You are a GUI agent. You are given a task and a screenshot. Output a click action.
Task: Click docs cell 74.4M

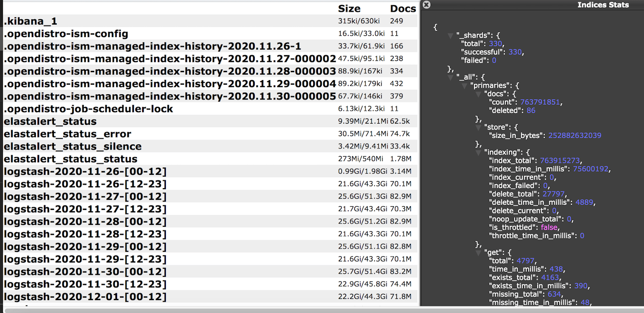pos(400,284)
